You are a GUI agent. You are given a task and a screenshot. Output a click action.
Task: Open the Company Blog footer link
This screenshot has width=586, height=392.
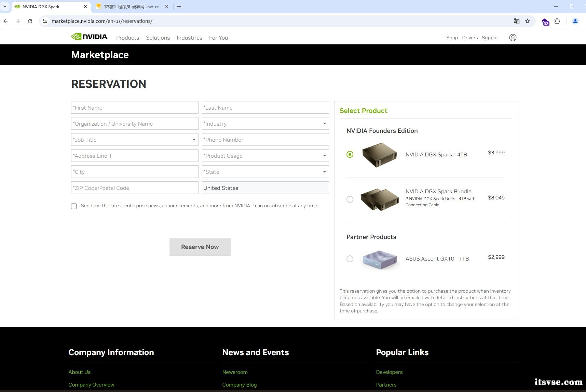pos(239,385)
